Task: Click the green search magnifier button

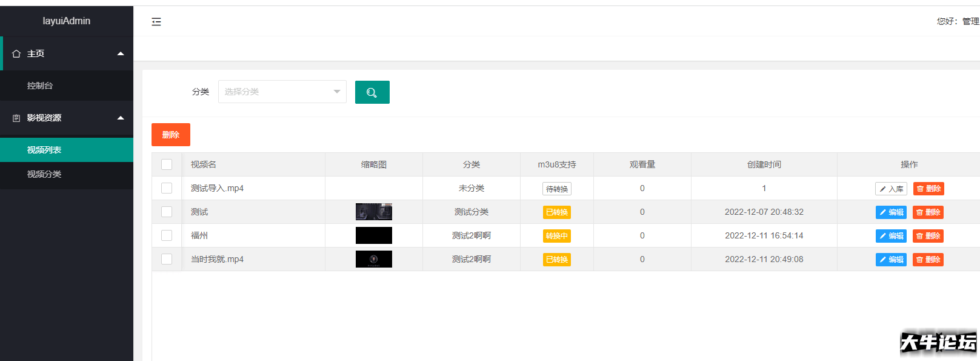Action: (372, 92)
